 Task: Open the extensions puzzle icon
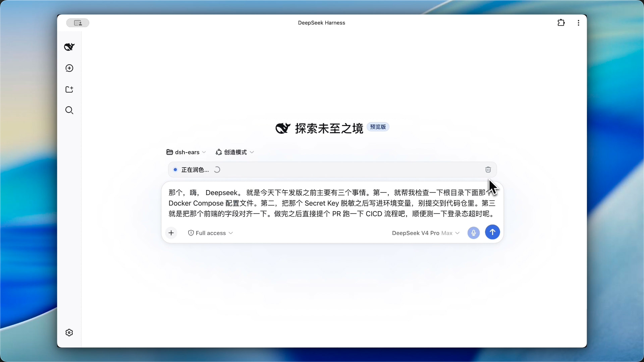point(561,23)
